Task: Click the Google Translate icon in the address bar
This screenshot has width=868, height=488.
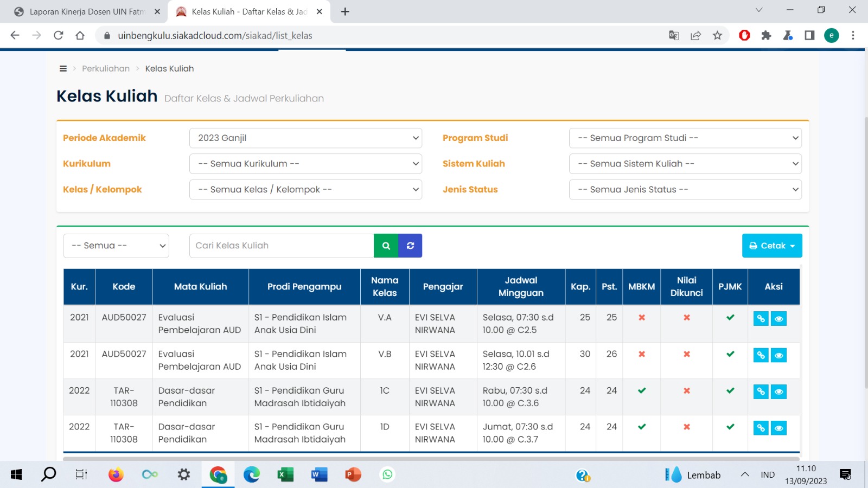Action: [x=674, y=36]
